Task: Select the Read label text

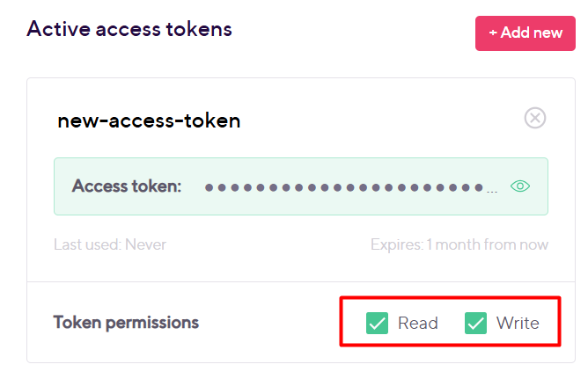Action: click(418, 323)
